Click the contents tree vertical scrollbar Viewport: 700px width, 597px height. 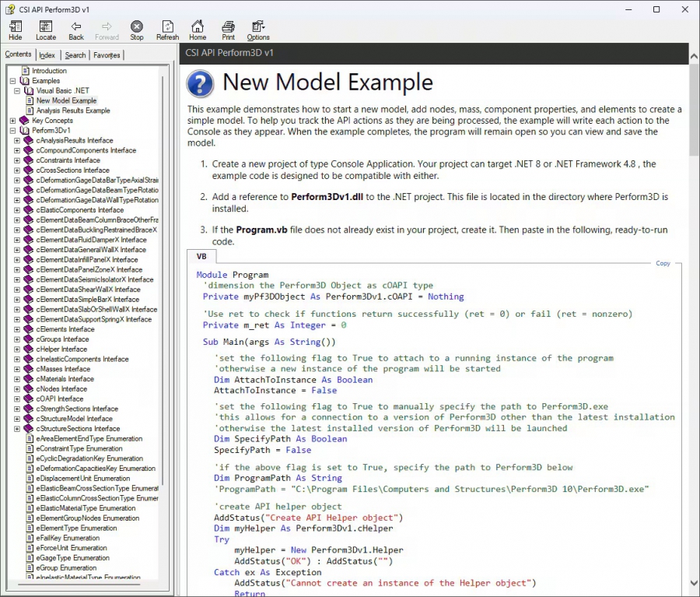click(x=163, y=279)
